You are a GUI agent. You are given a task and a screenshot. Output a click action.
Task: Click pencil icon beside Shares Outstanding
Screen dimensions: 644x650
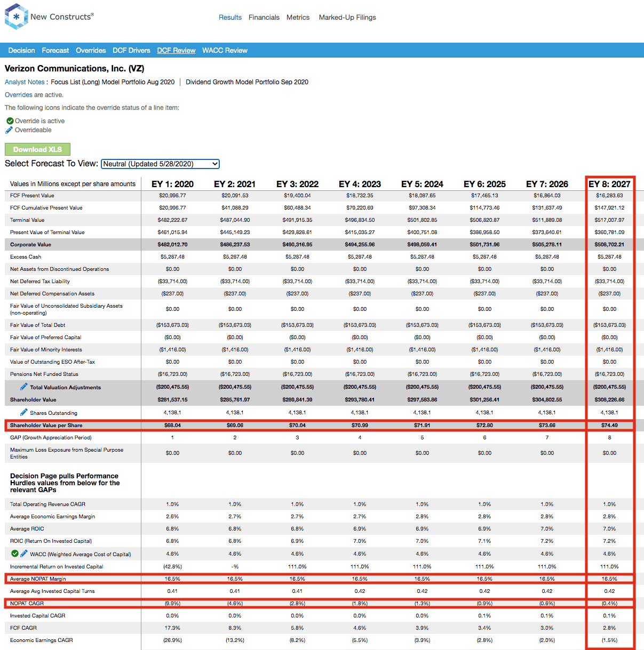24,412
